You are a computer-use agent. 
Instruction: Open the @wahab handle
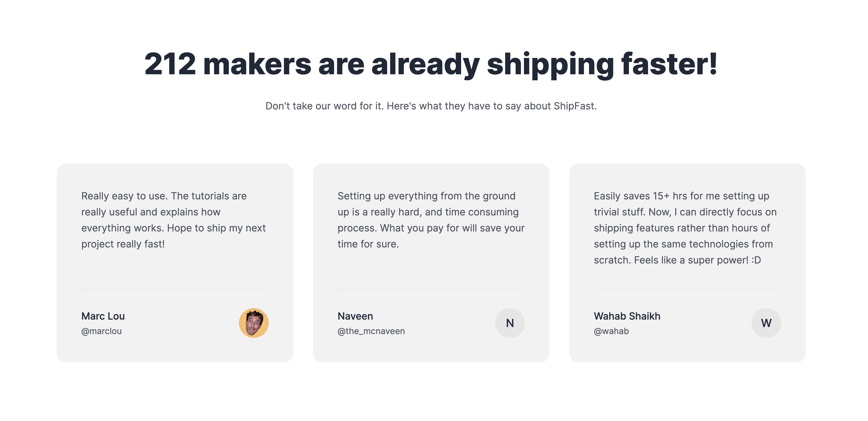[x=611, y=331]
